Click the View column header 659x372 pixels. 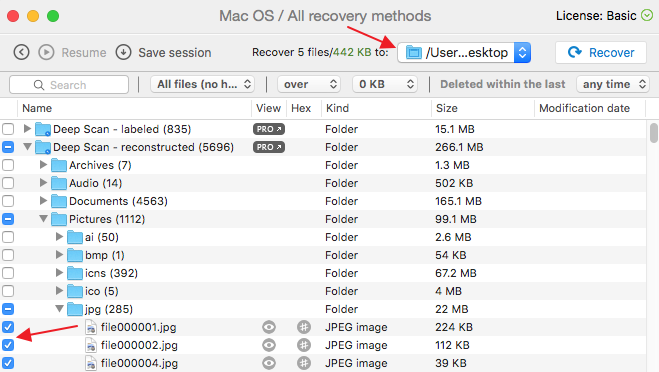(x=268, y=108)
